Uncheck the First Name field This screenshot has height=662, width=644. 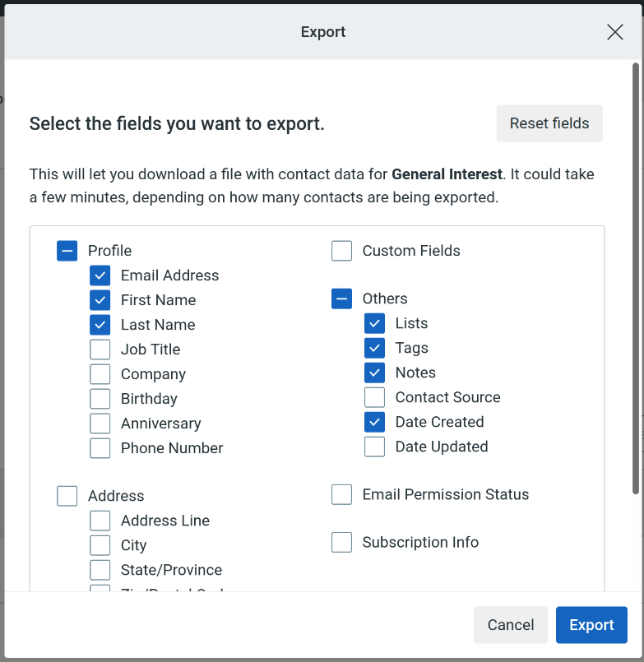(100, 299)
